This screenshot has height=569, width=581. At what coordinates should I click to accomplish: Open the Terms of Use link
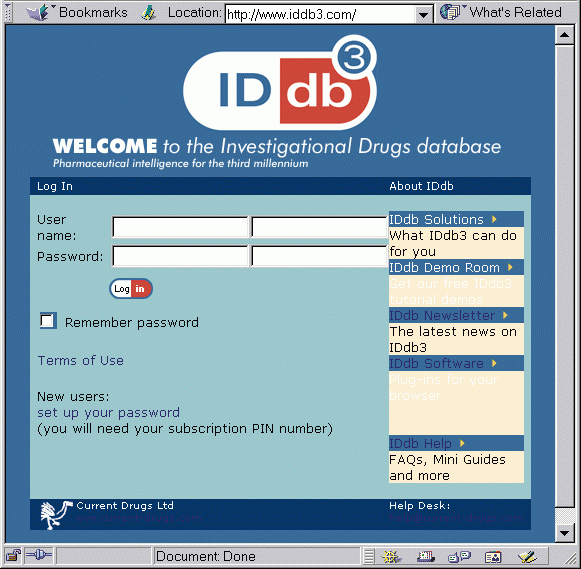81,360
